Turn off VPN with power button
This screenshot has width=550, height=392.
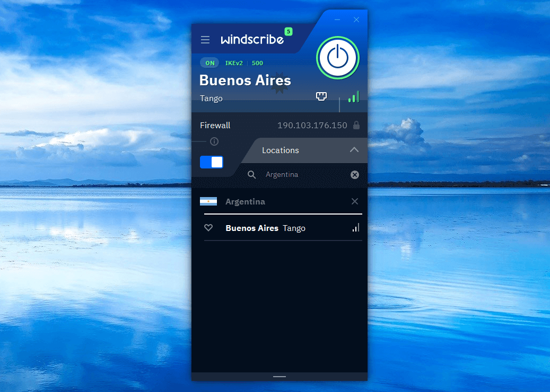[x=338, y=58]
